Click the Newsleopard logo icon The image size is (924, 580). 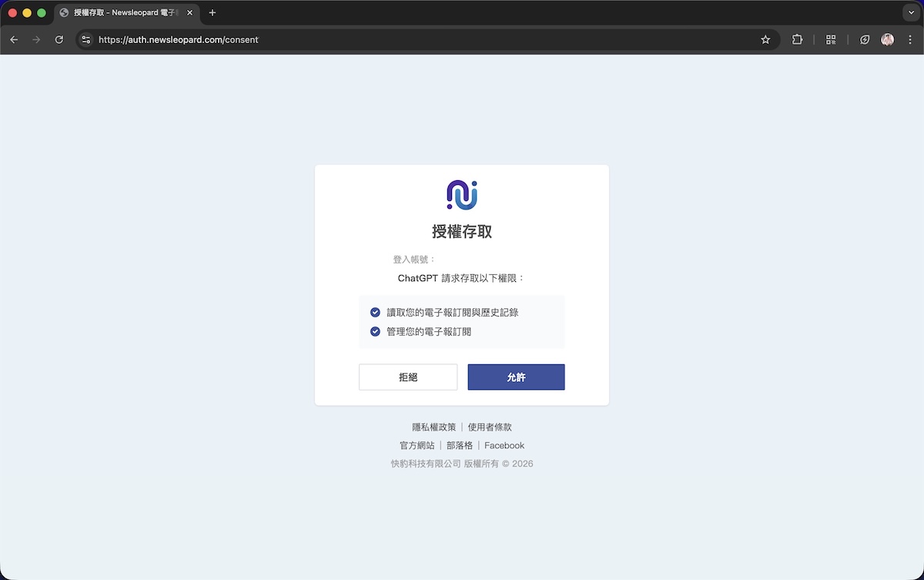coord(462,195)
